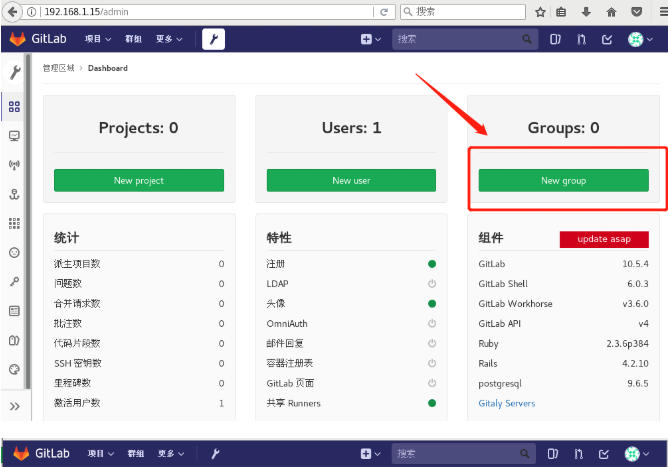Click the New user button
This screenshot has width=668, height=467.
coord(351,180)
